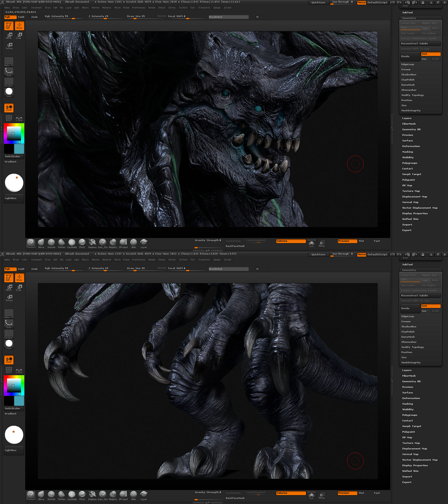This screenshot has height=504, width=448.
Task: Expand Deformation section in top window
Action: pos(411,146)
